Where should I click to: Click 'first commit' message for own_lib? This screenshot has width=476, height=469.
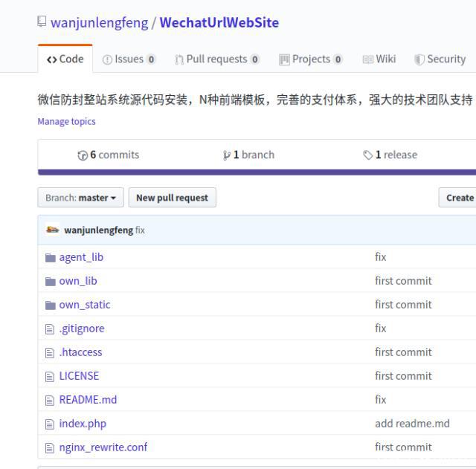coord(403,281)
